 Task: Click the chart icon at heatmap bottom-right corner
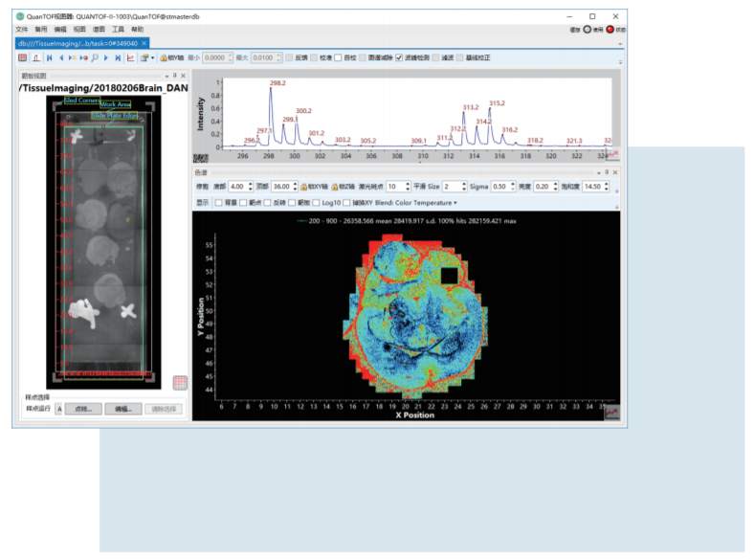click(x=610, y=412)
